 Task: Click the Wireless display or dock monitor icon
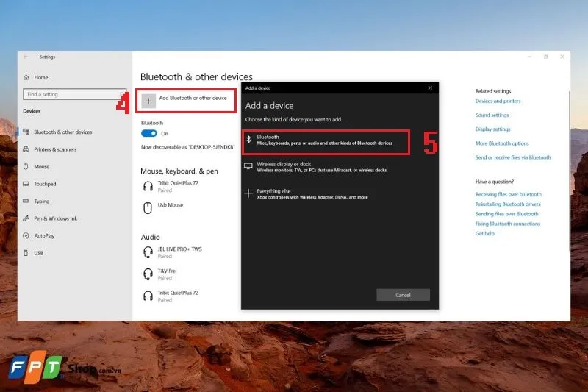point(248,166)
